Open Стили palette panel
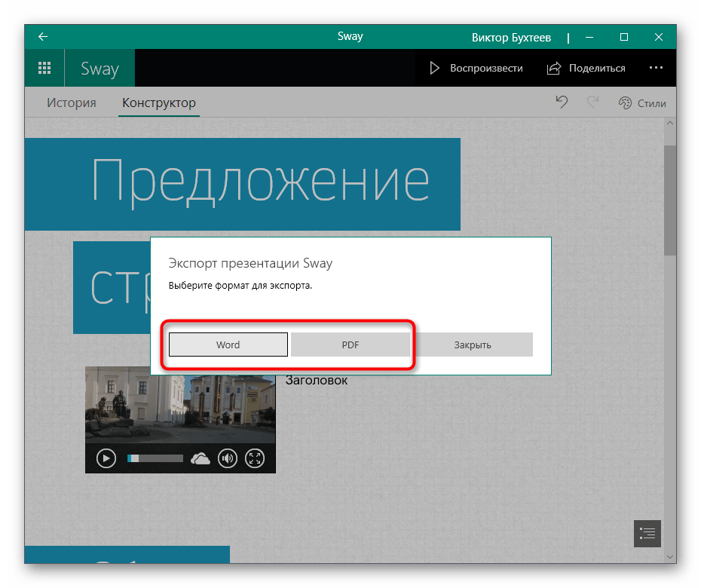701x588 pixels. click(642, 103)
